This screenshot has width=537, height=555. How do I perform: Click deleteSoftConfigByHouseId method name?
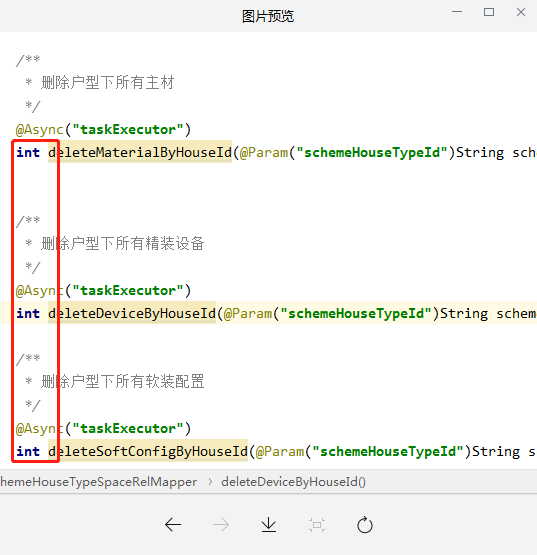pyautogui.click(x=148, y=451)
